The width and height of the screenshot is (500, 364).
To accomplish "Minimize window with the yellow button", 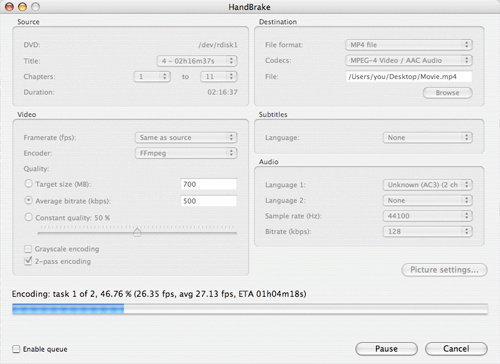I will (x=22, y=7).
